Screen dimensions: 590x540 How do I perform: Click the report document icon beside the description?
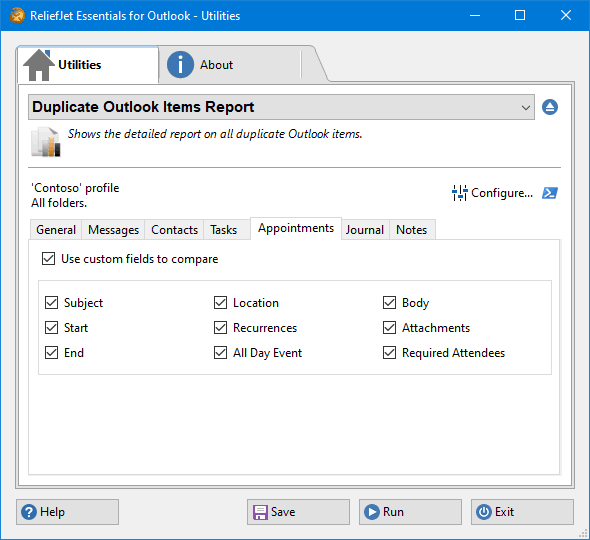(46, 142)
